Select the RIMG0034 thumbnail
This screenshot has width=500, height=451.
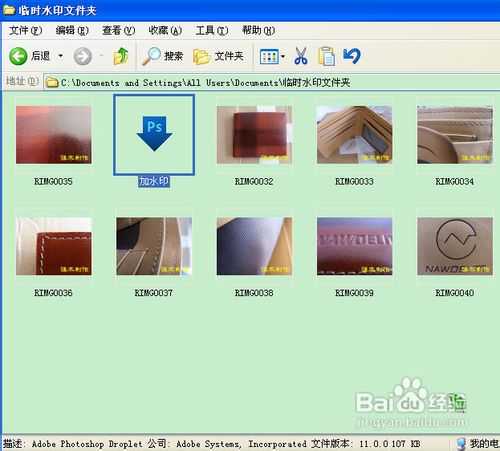coord(455,135)
